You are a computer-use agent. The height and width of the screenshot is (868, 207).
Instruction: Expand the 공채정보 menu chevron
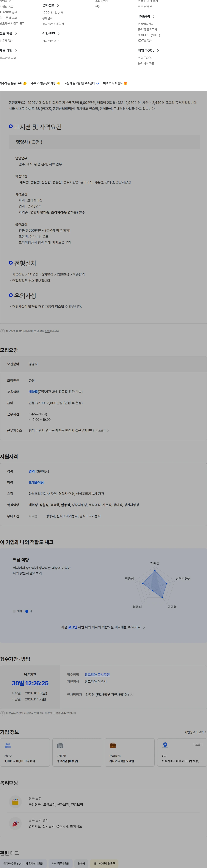[x=58, y=5]
